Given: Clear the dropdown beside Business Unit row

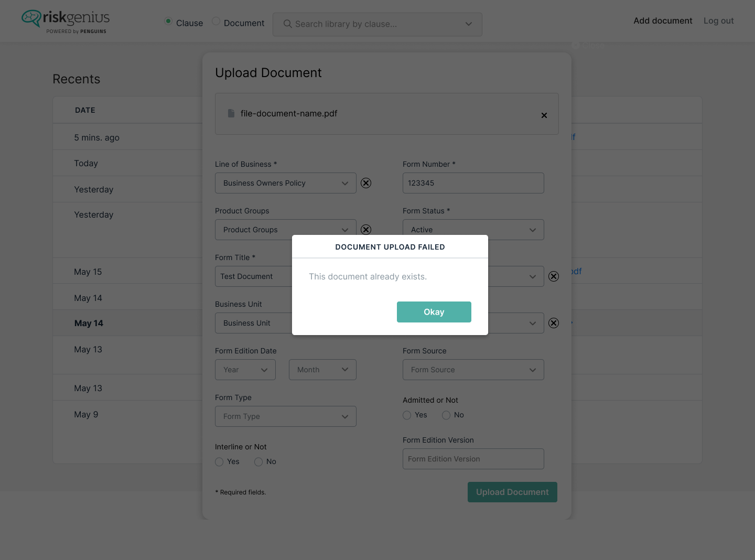Looking at the screenshot, I should [554, 323].
